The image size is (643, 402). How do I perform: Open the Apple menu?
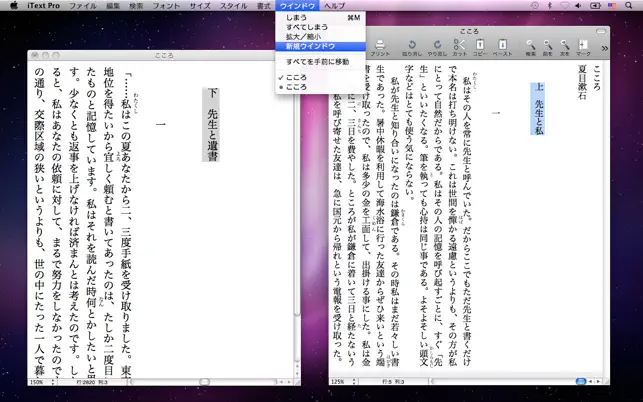[14, 5]
